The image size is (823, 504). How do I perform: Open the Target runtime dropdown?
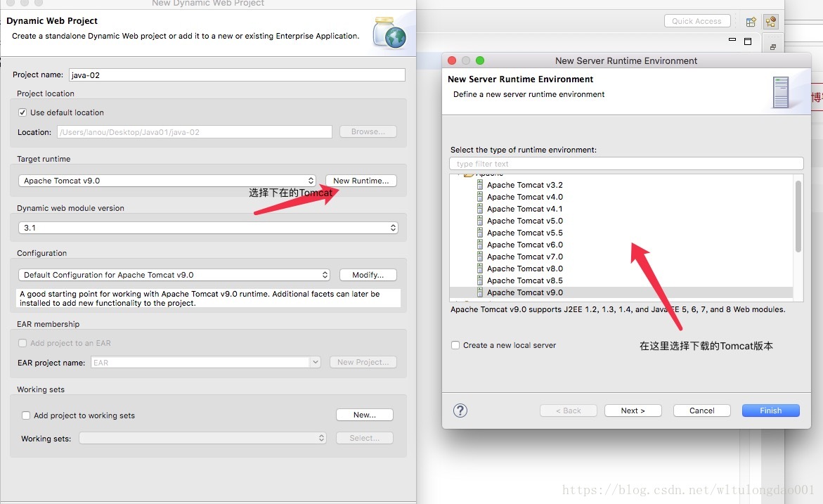(167, 181)
